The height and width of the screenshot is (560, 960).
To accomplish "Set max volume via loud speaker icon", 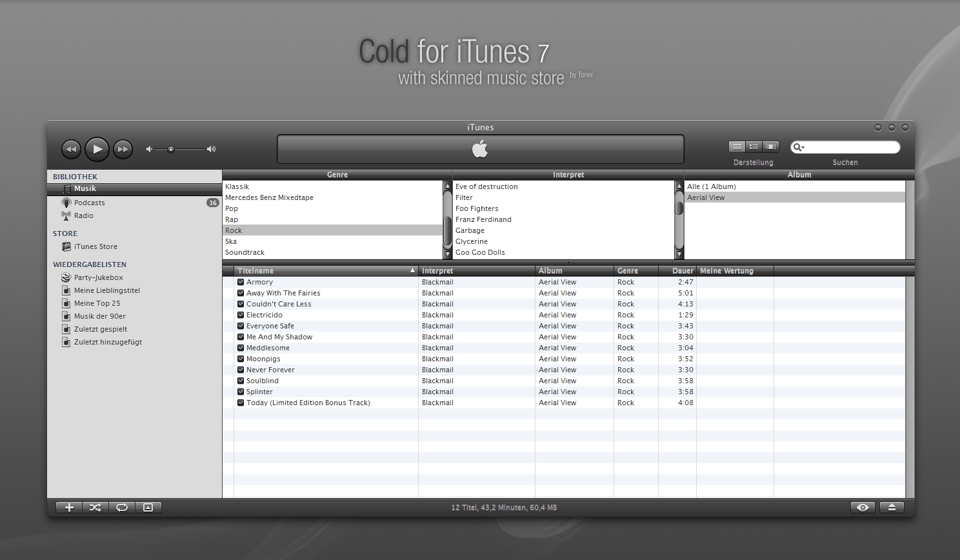I will pyautogui.click(x=211, y=149).
